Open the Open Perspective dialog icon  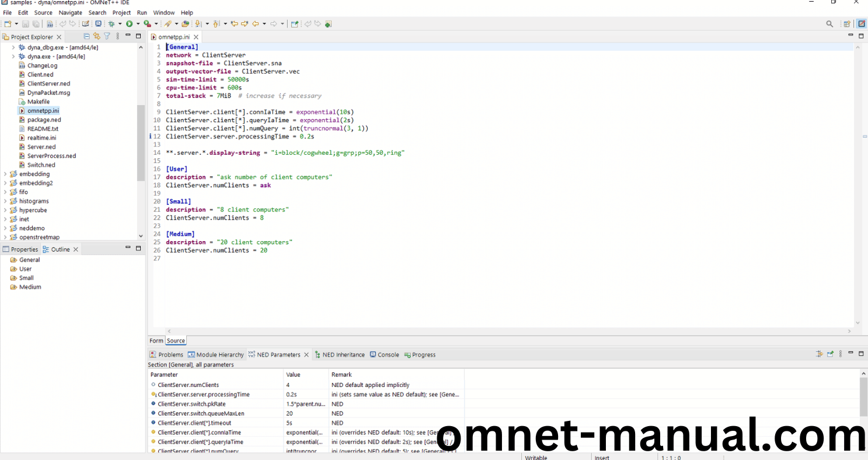tap(846, 24)
